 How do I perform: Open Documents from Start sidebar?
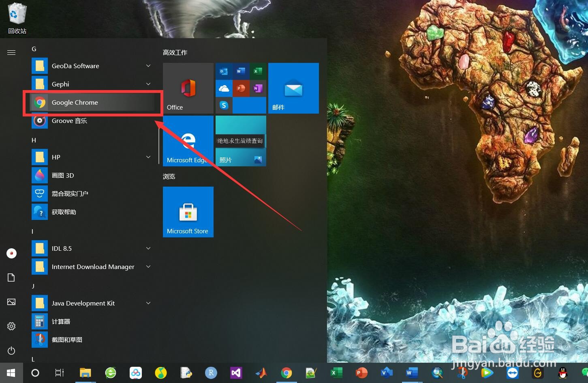11,278
